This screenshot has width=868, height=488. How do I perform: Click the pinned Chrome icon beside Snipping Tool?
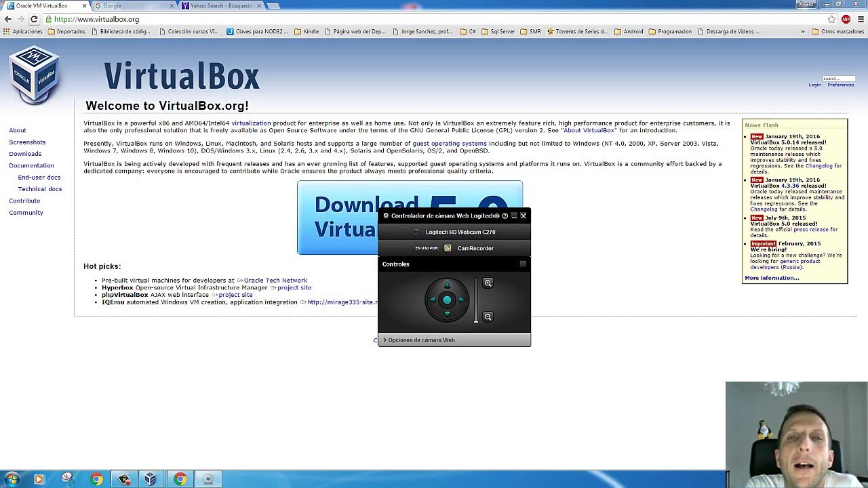click(97, 479)
